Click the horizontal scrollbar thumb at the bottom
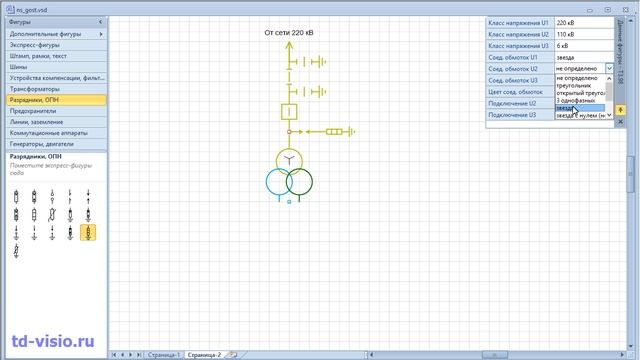This screenshot has height=360, width=640. click(495, 355)
